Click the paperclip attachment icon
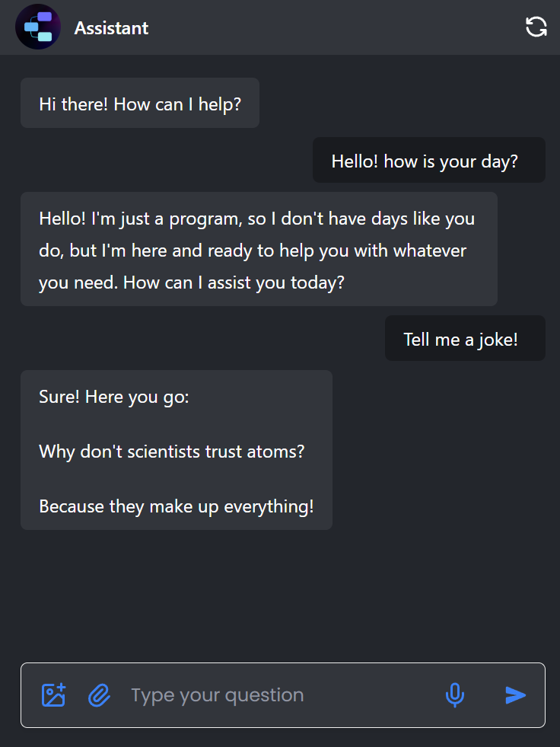The width and height of the screenshot is (560, 747). coord(99,694)
